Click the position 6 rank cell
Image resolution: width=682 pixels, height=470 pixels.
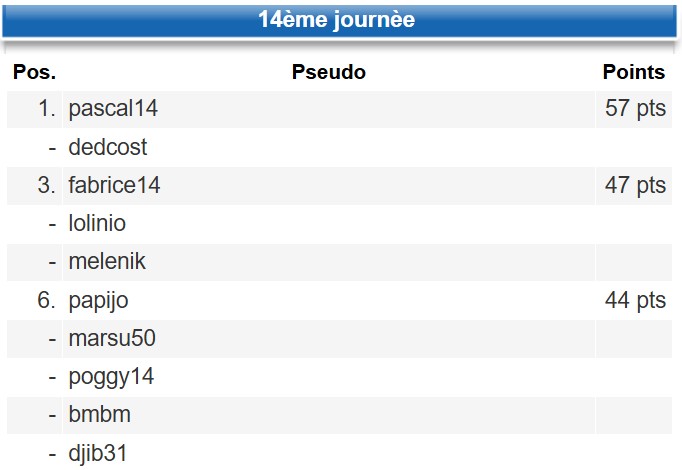46,300
